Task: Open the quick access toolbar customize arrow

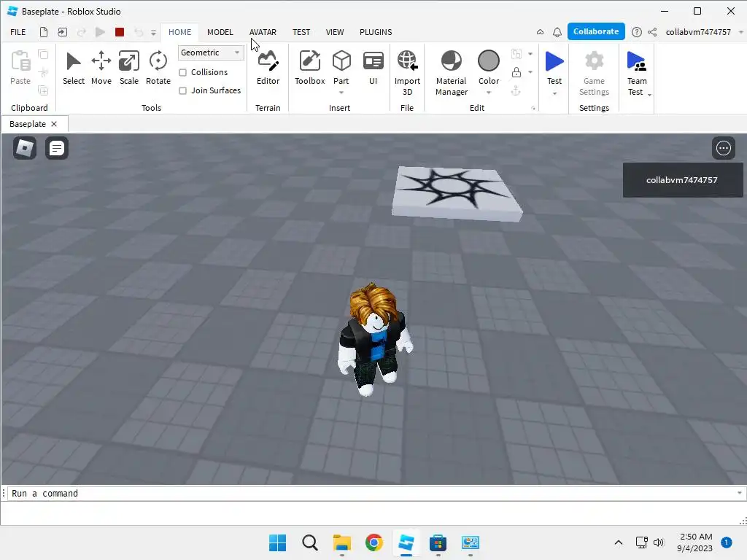Action: pyautogui.click(x=153, y=32)
